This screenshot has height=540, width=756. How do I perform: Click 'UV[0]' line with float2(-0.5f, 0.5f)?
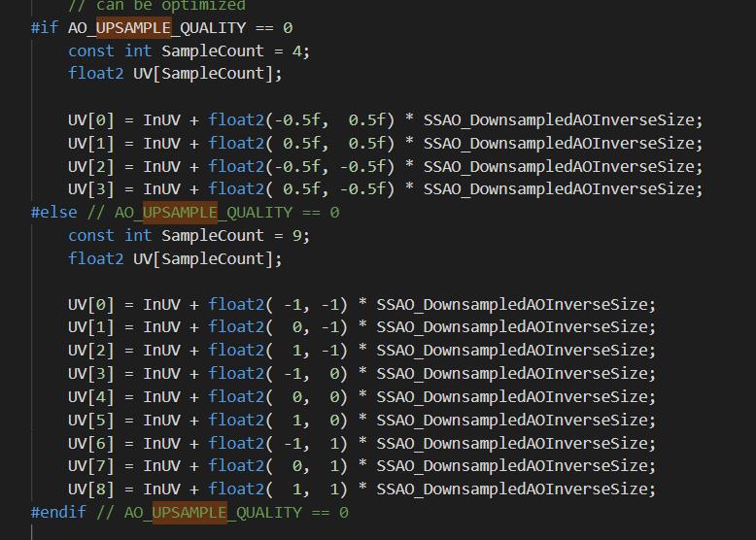[385, 120]
